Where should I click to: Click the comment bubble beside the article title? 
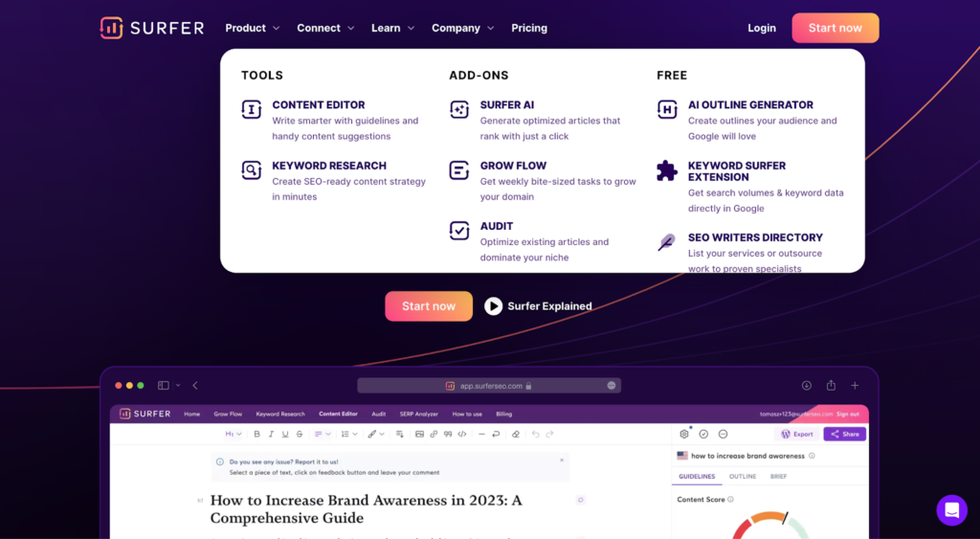coord(581,500)
